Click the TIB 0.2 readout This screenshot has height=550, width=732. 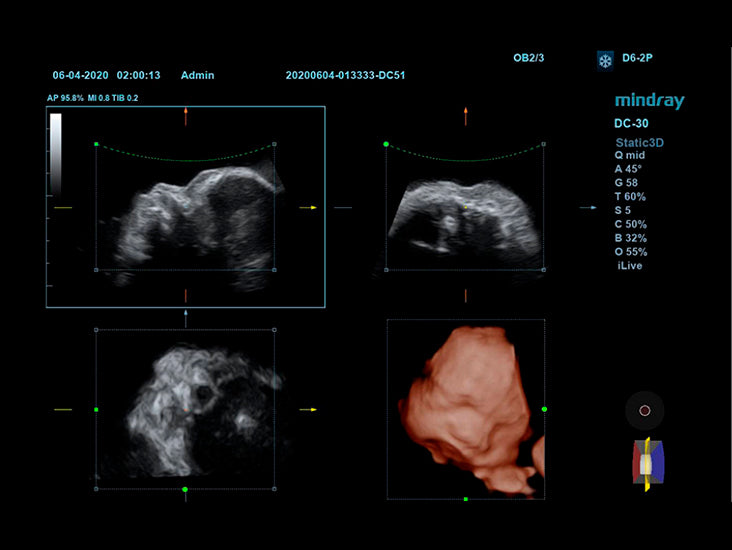125,98
